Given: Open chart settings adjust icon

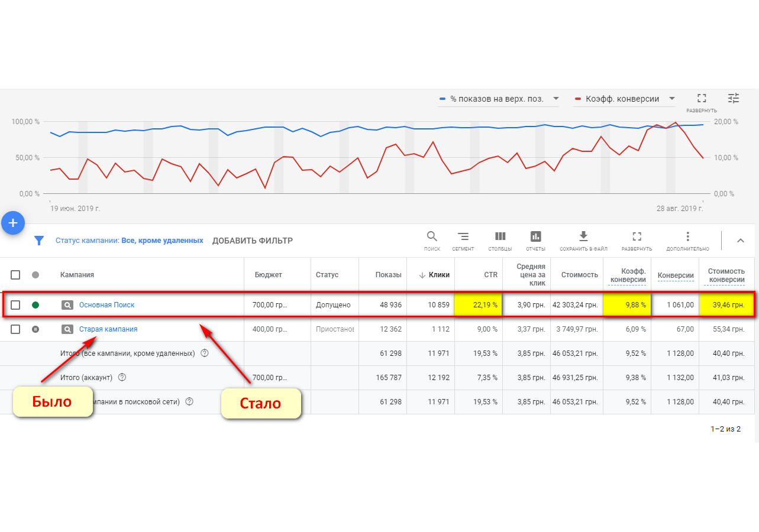Looking at the screenshot, I should (x=734, y=99).
